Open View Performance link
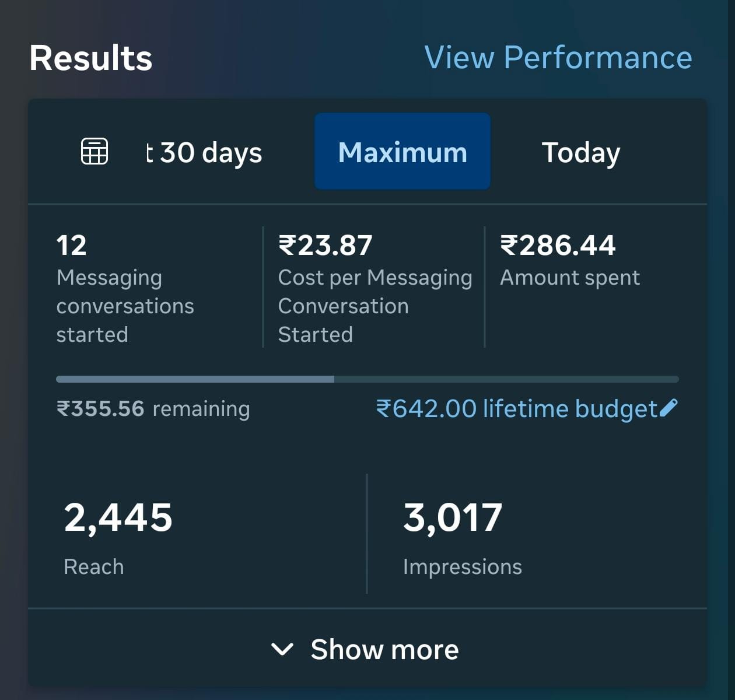The width and height of the screenshot is (735, 700). (x=559, y=57)
